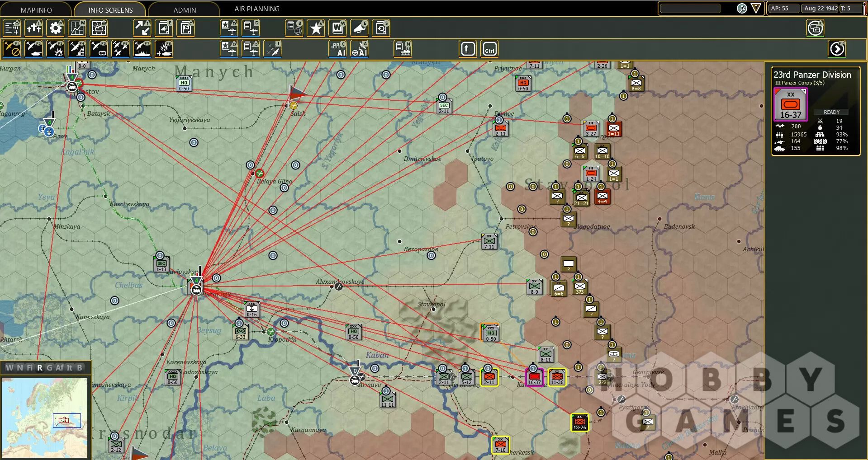This screenshot has height=460, width=868.
Task: Click the lower-row air directive list-plane icon
Action: 251,49
